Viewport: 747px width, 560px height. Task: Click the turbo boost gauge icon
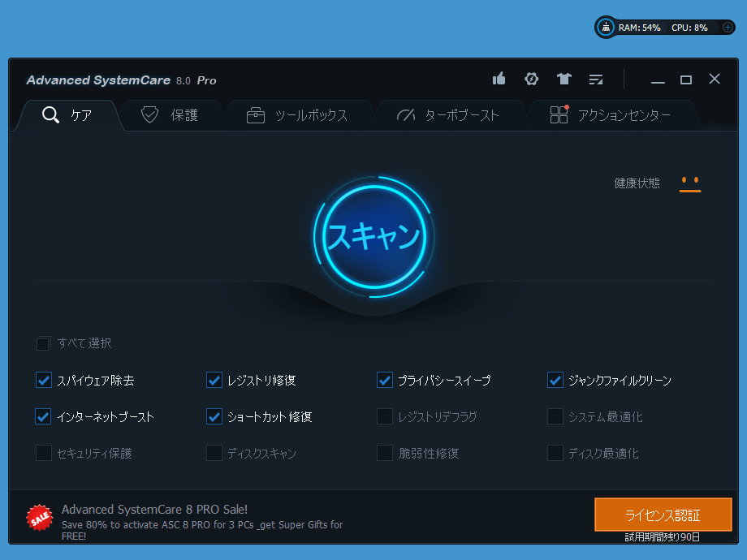point(406,115)
